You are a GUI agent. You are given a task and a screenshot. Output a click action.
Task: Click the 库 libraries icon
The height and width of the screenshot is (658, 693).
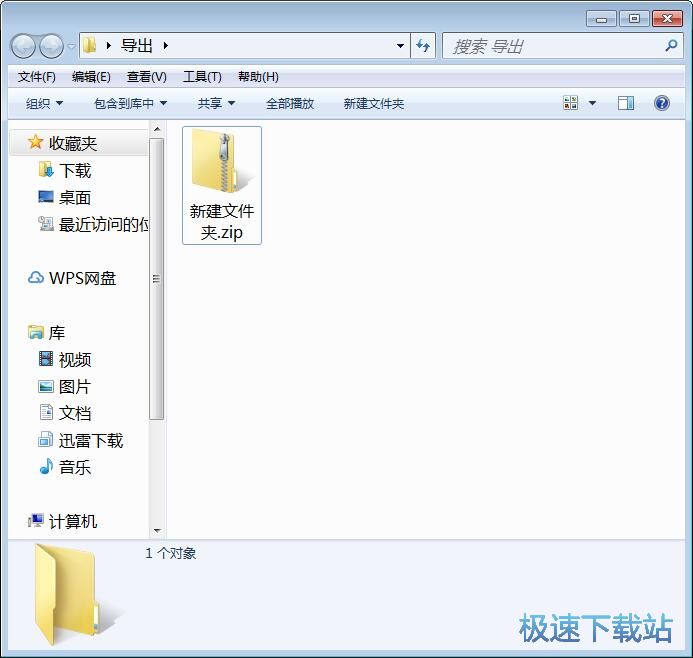coord(36,332)
